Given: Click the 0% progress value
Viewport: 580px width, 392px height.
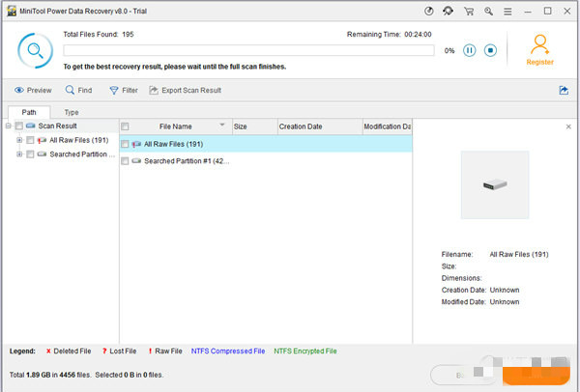Looking at the screenshot, I should 449,50.
